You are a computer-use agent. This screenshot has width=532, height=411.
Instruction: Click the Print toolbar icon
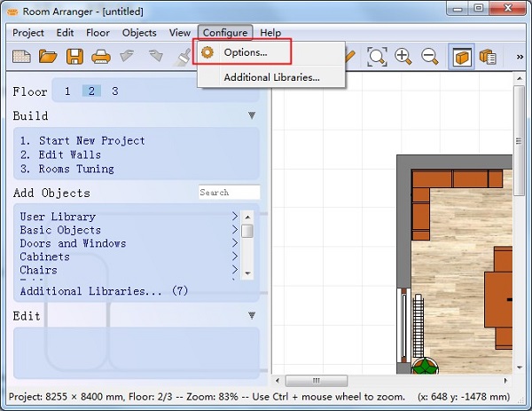(101, 57)
